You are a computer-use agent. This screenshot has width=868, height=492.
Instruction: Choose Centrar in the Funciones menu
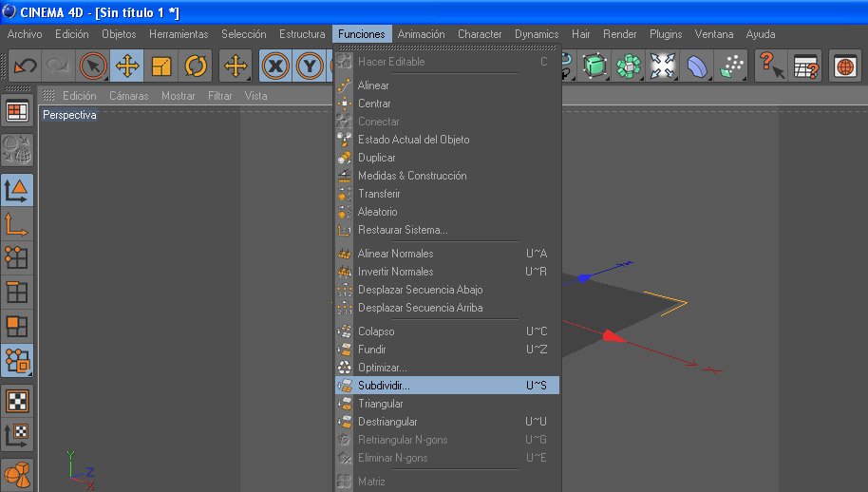(447, 104)
